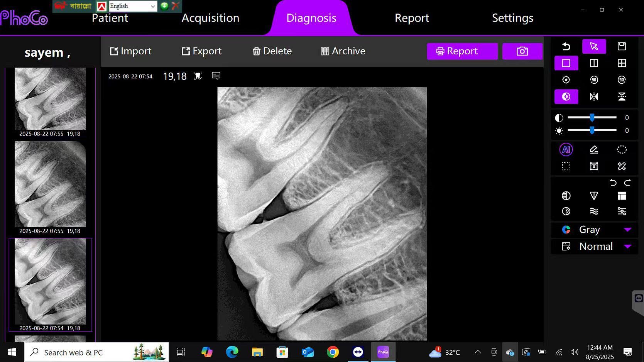This screenshot has width=644, height=362.
Task: Click the tooth numbers 19,18 label
Action: click(x=174, y=76)
